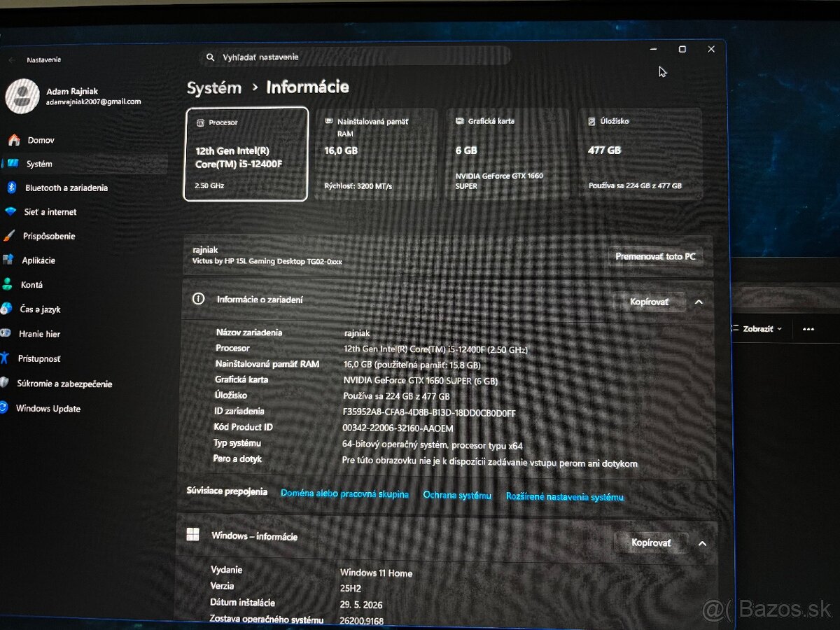Click the Windows logo beside Windows – informácie

click(192, 535)
